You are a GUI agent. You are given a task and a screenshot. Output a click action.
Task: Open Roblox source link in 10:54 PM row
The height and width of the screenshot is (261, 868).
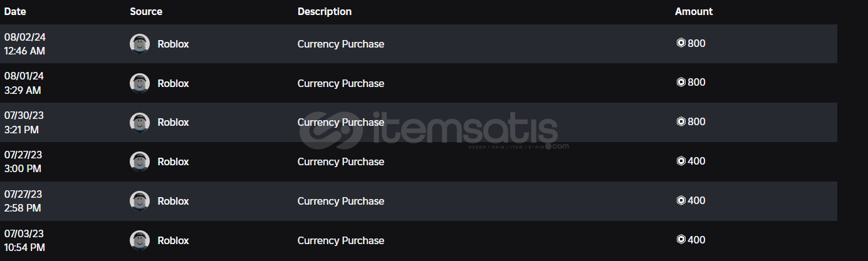point(173,240)
